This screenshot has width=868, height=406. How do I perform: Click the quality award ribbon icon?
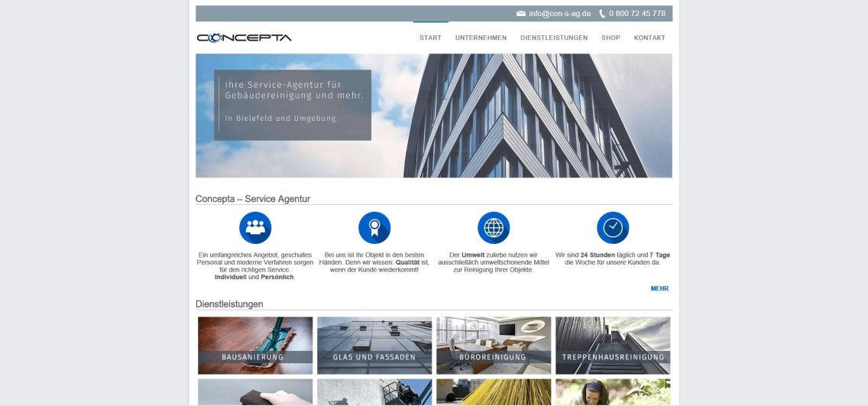pyautogui.click(x=374, y=228)
